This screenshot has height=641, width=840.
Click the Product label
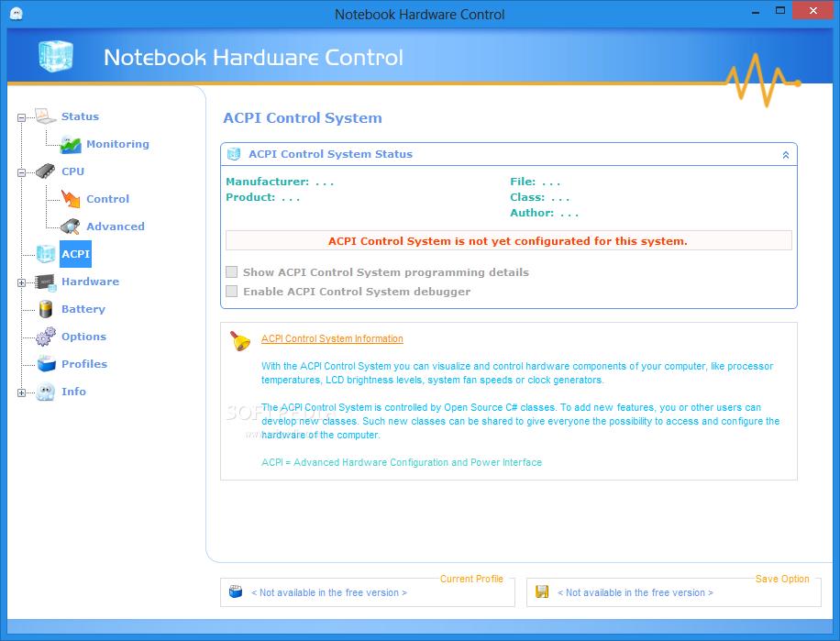click(250, 197)
